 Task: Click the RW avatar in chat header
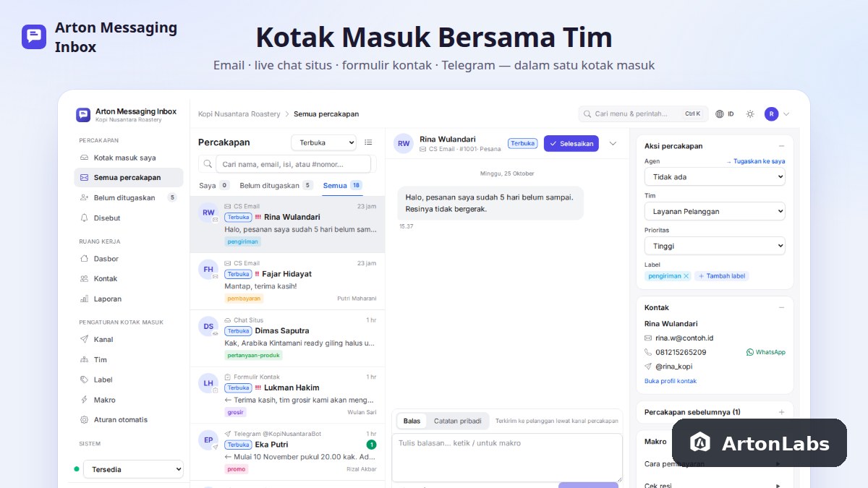pyautogui.click(x=404, y=143)
